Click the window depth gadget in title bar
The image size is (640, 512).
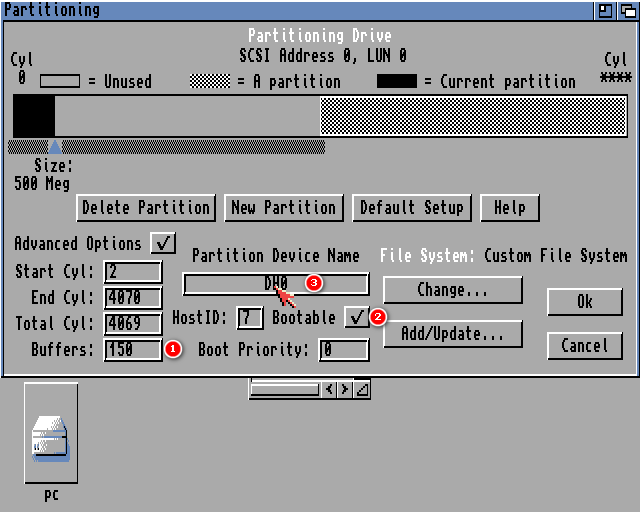coord(627,10)
